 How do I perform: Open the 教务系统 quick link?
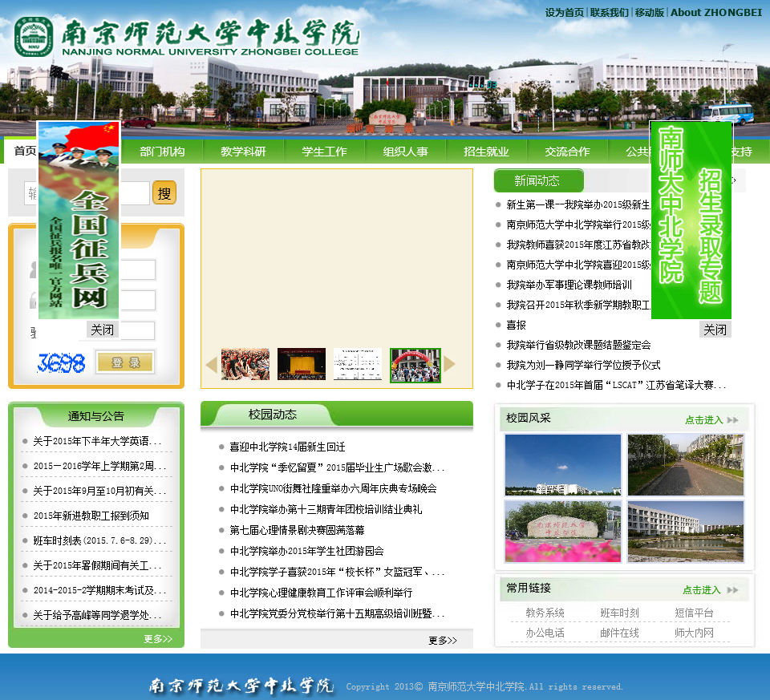click(545, 613)
